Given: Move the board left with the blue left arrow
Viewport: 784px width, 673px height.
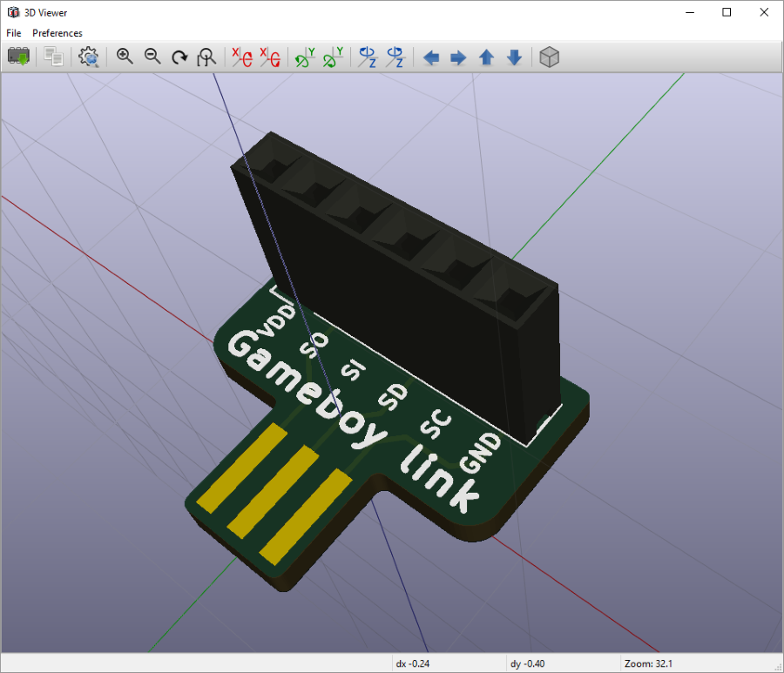Looking at the screenshot, I should [431, 57].
